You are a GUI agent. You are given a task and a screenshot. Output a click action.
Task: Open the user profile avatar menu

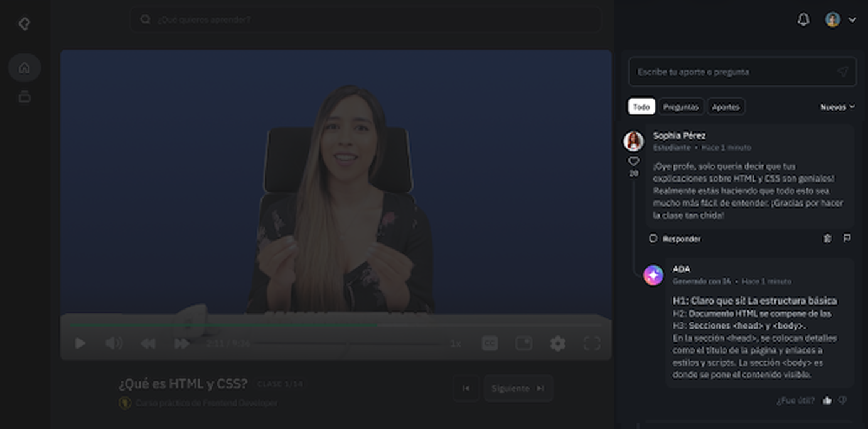pyautogui.click(x=833, y=20)
